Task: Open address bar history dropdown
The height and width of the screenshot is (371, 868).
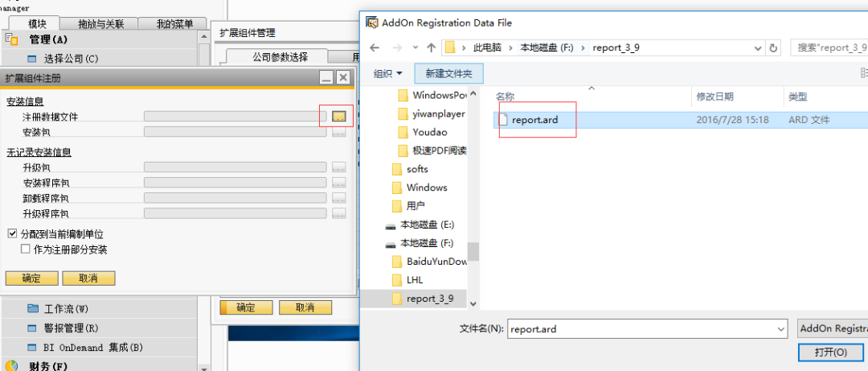Action: [757, 47]
